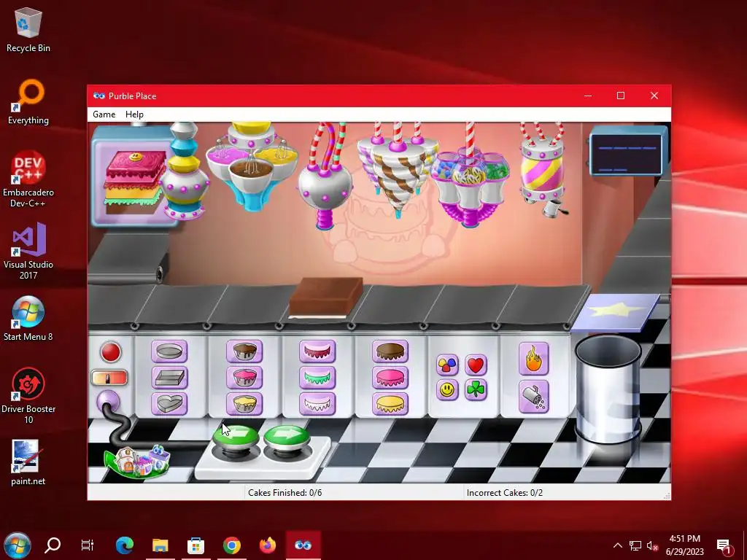Open the Game menu

pyautogui.click(x=104, y=114)
